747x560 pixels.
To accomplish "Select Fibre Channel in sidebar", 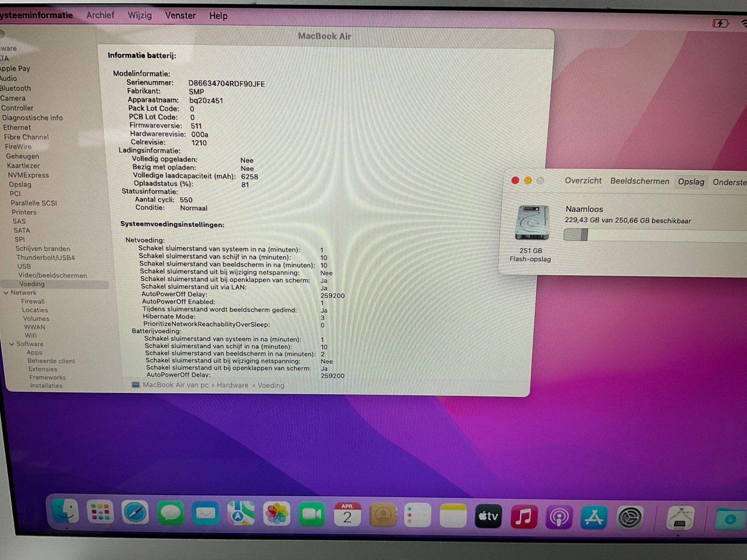I will point(26,137).
